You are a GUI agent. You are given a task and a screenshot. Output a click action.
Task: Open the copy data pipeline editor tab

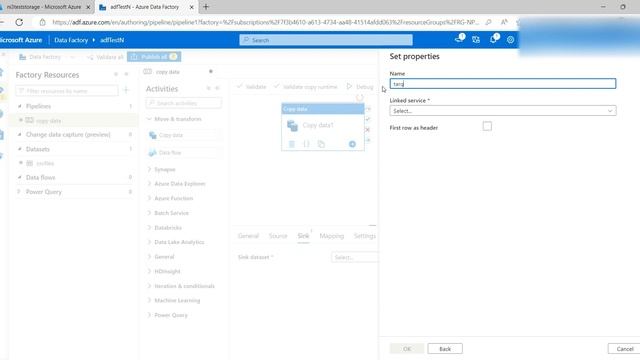pos(167,72)
